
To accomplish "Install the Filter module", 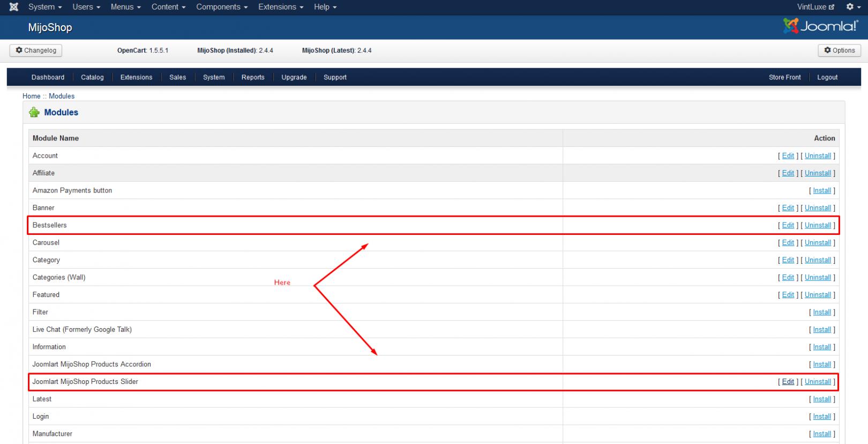I will [x=822, y=312].
